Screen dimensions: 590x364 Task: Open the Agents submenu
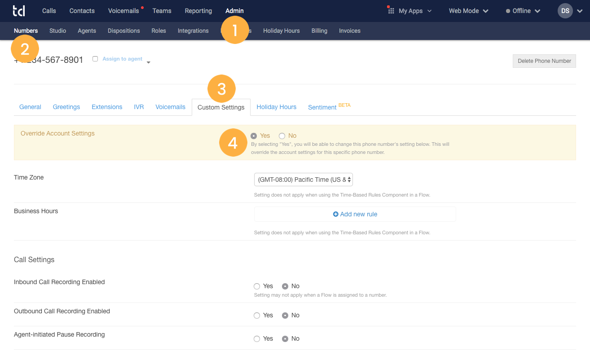coord(87,31)
